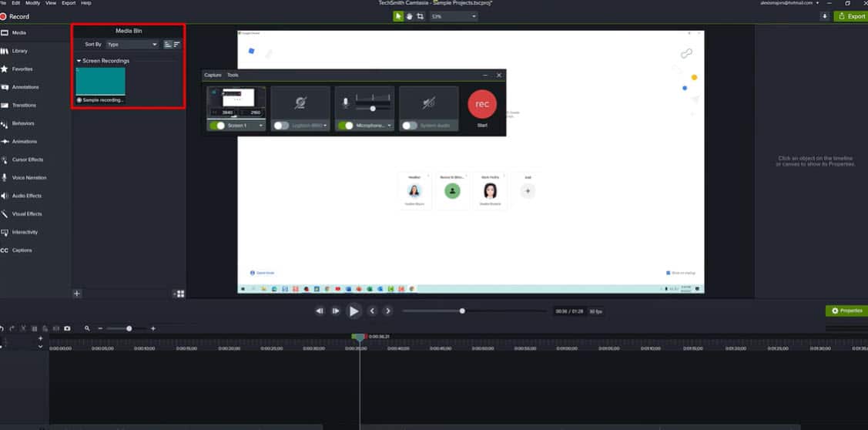Click the timeline snapshot camera icon
The height and width of the screenshot is (430, 868).
(x=67, y=328)
